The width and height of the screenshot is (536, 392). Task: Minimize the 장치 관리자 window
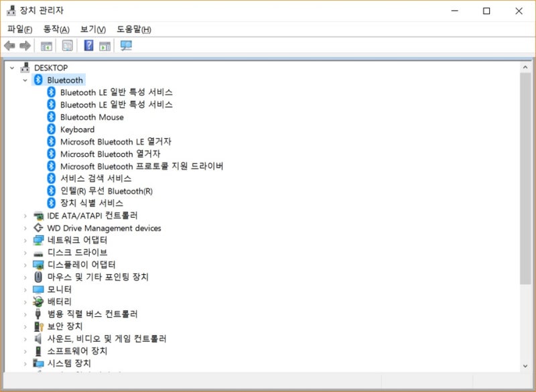tap(455, 11)
